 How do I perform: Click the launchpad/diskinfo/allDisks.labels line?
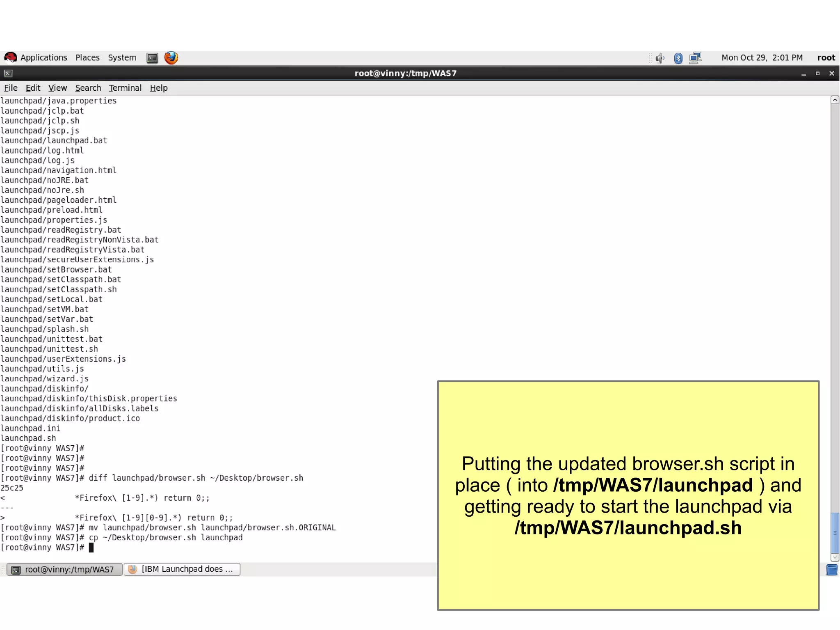click(80, 409)
